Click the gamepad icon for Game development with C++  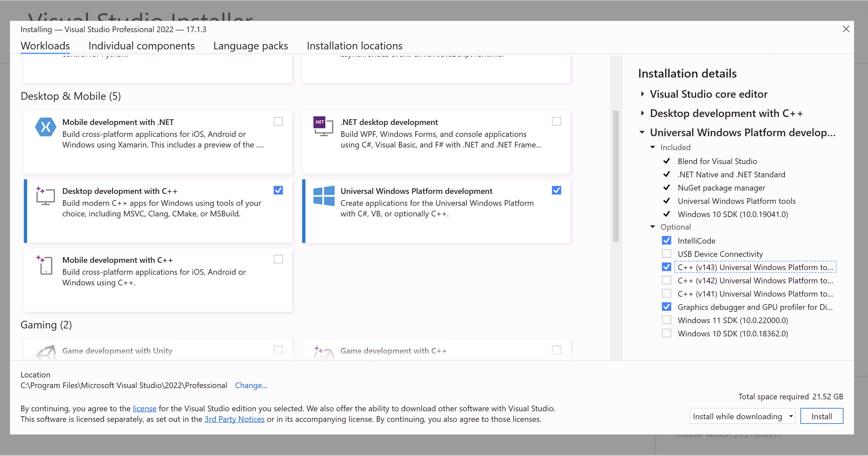pyautogui.click(x=324, y=353)
